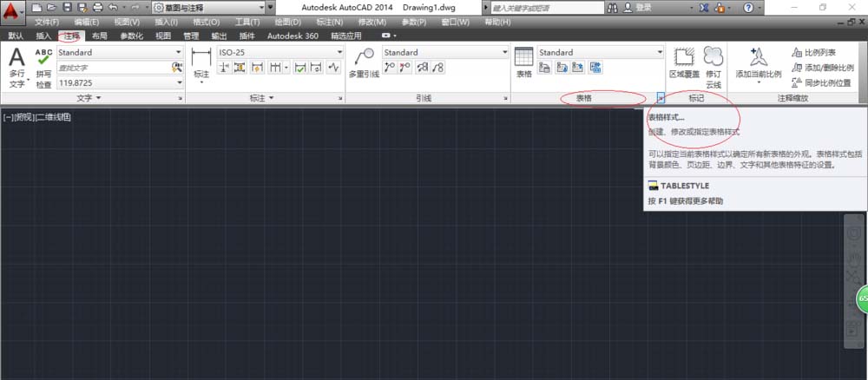
Task: Expand the 文字 panel title
Action: coord(89,98)
